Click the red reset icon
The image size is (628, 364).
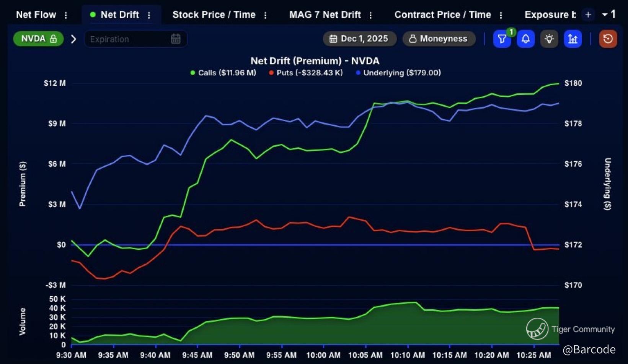(608, 39)
